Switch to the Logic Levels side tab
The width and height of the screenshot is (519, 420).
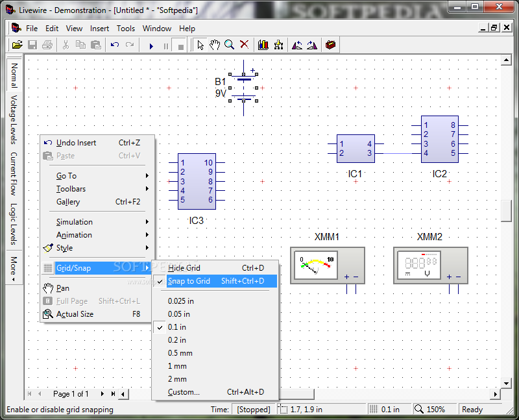pyautogui.click(x=14, y=224)
